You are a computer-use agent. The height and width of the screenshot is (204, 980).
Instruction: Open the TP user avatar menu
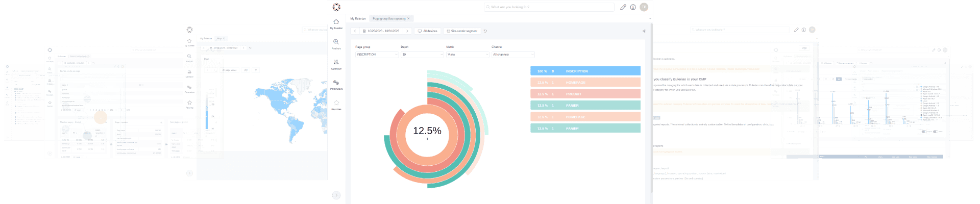coord(644,7)
